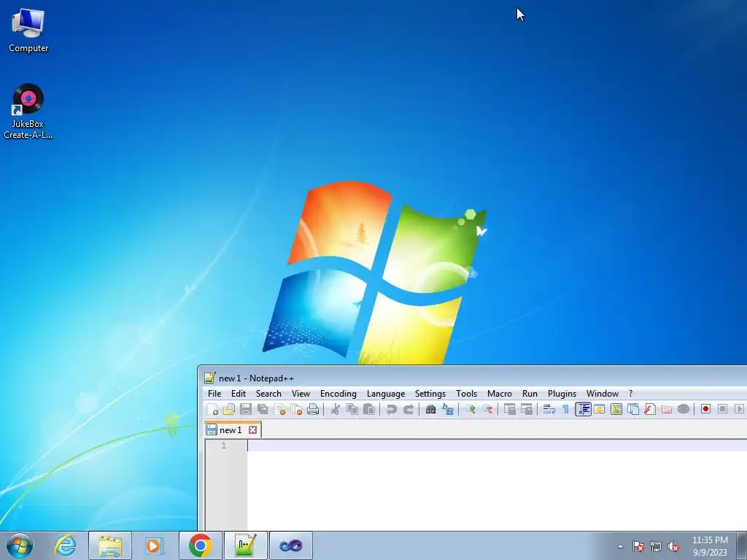Toggle the Word wrap toolbar icon
This screenshot has width=747, height=560.
click(549, 410)
